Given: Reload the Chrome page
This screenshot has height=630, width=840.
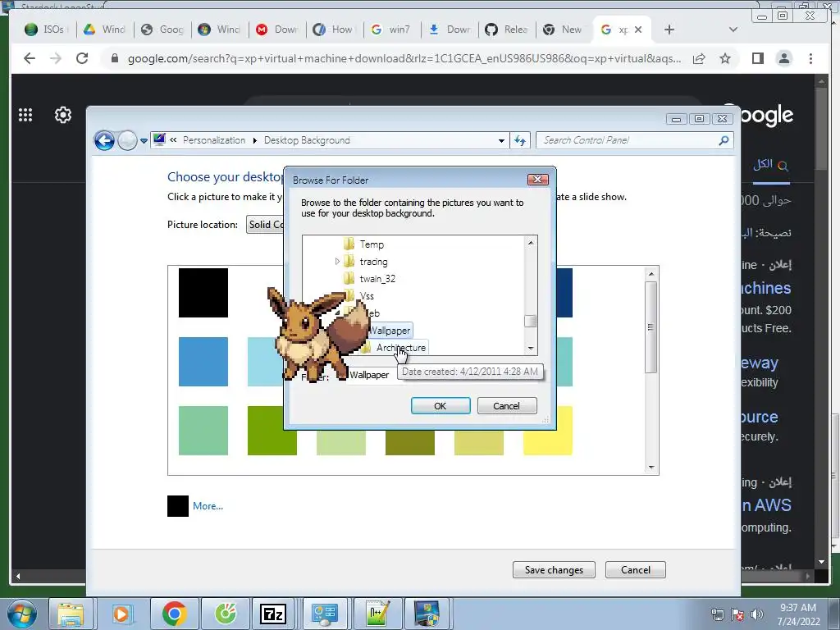Looking at the screenshot, I should click(x=82, y=58).
